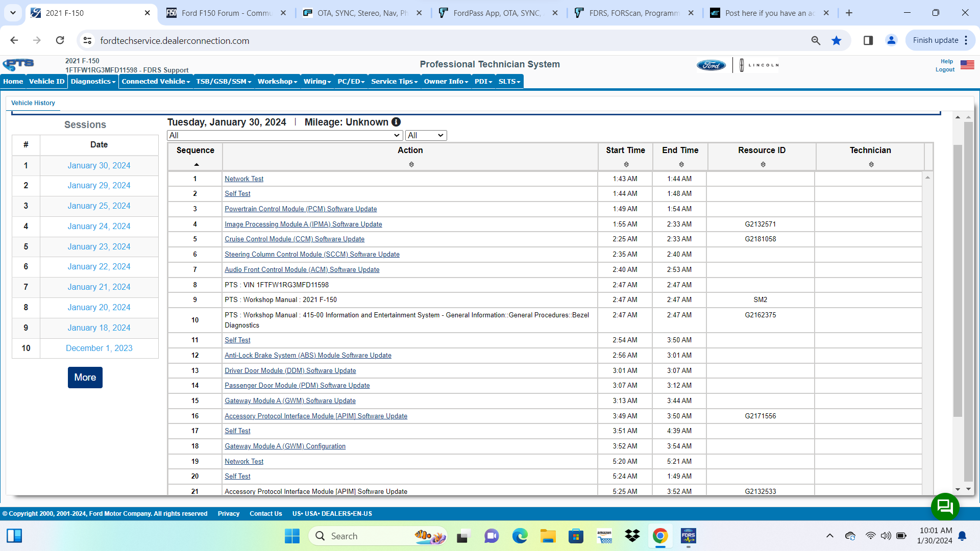Click the mileage info icon

pos(397,122)
